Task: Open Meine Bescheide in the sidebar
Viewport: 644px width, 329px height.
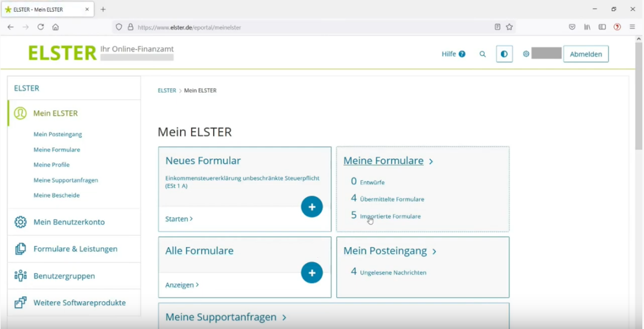Action: click(57, 195)
